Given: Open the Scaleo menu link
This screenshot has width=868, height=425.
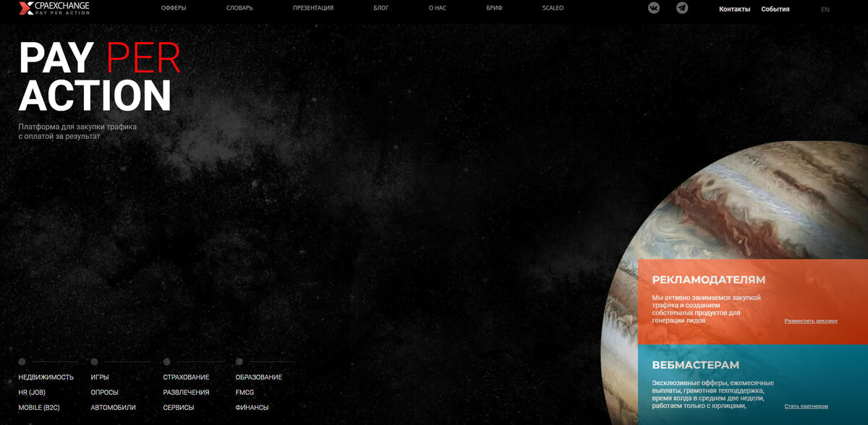Looking at the screenshot, I should pyautogui.click(x=553, y=8).
